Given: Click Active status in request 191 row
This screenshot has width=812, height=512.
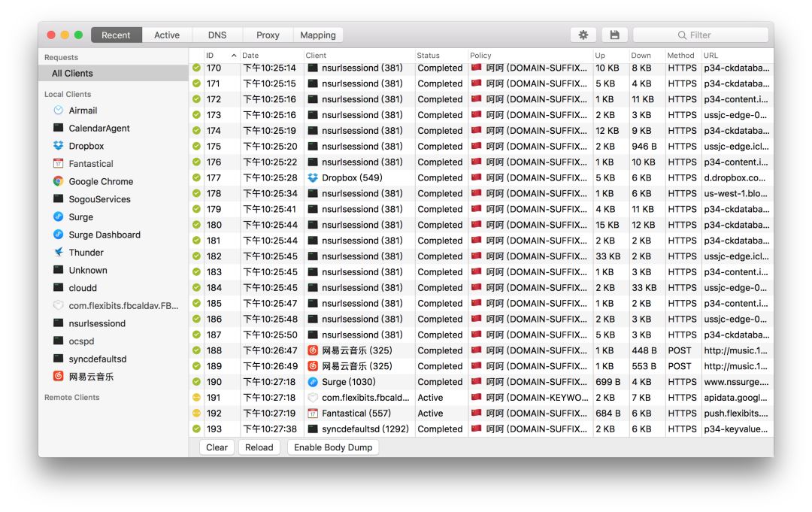Looking at the screenshot, I should coord(430,398).
